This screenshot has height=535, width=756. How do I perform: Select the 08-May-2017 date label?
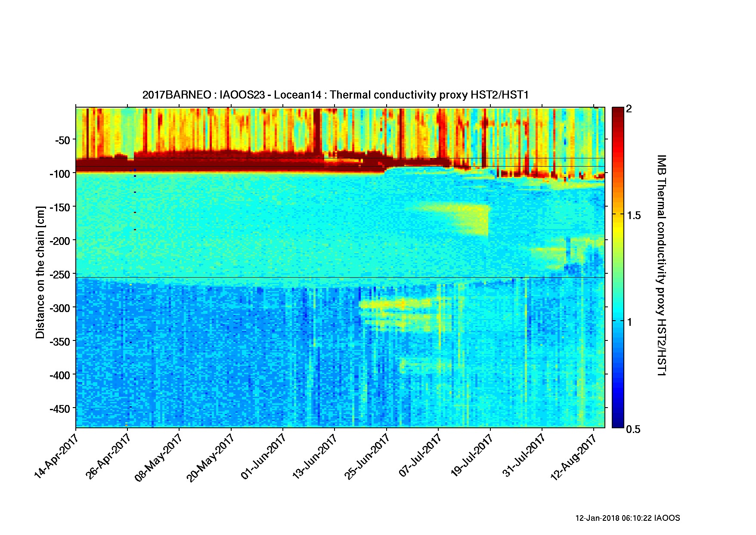pyautogui.click(x=159, y=457)
